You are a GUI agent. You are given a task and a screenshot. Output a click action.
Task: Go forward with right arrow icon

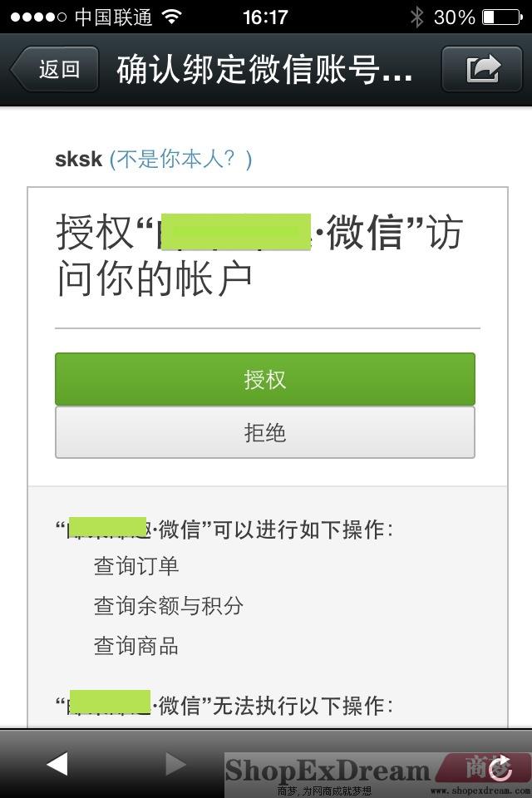pos(175,764)
